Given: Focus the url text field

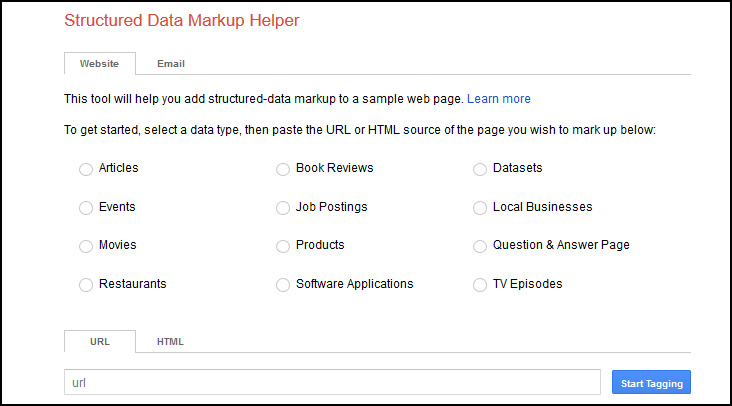Looking at the screenshot, I should point(332,382).
